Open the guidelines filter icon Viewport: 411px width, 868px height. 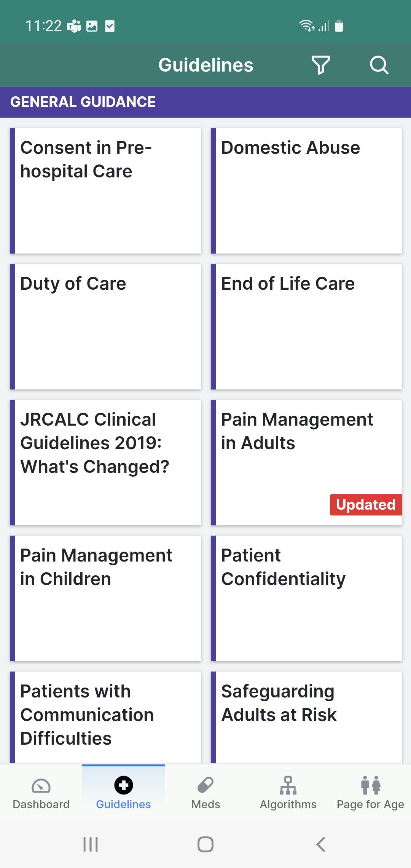(321, 65)
